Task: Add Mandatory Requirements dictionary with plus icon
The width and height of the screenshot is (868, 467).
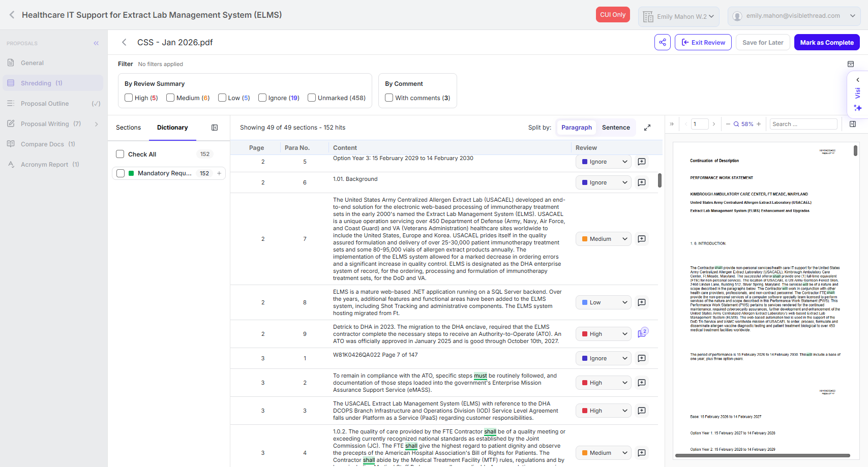Action: (x=219, y=173)
